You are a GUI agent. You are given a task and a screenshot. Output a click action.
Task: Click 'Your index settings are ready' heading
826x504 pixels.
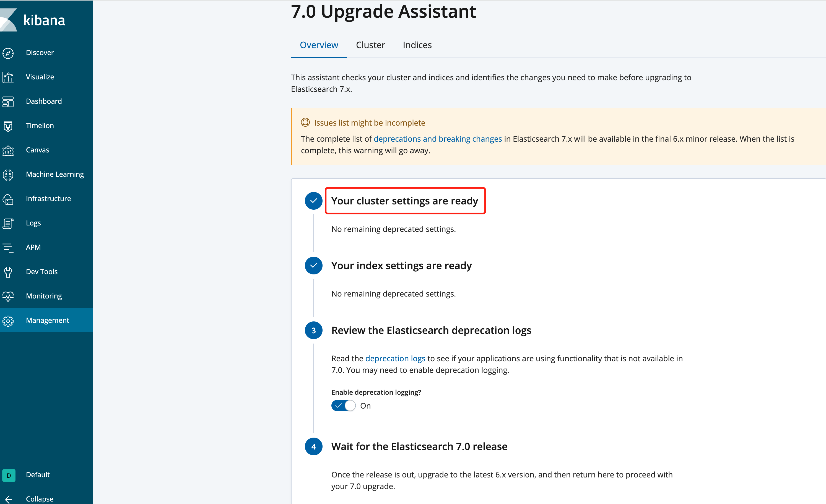(401, 265)
